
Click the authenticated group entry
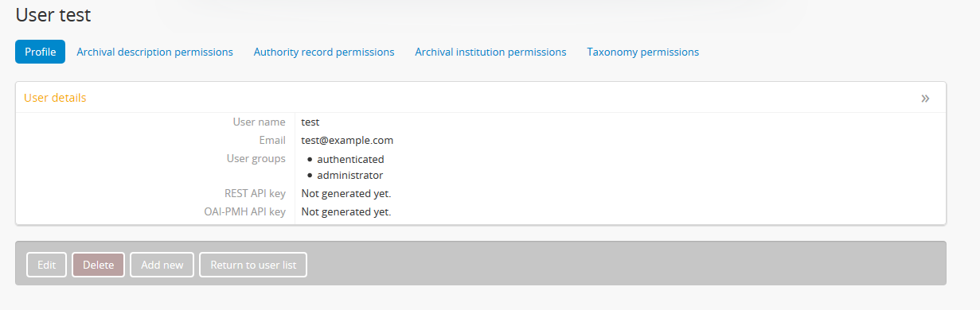[350, 159]
